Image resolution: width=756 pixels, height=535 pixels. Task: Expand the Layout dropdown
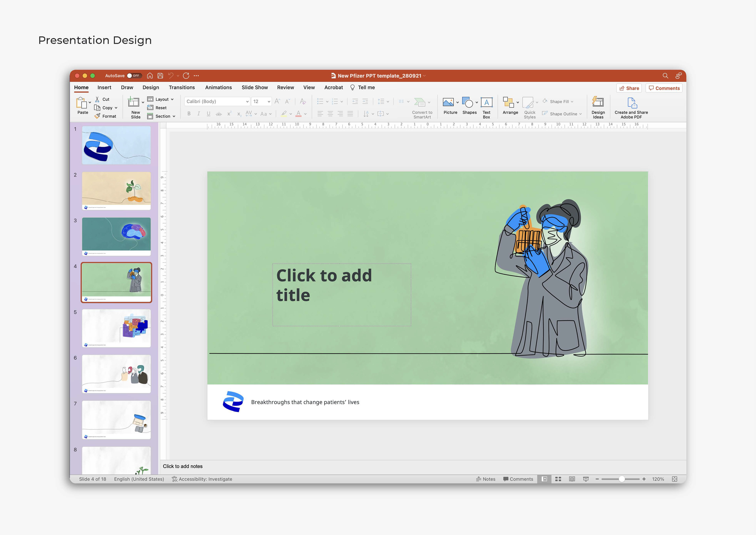pos(172,99)
